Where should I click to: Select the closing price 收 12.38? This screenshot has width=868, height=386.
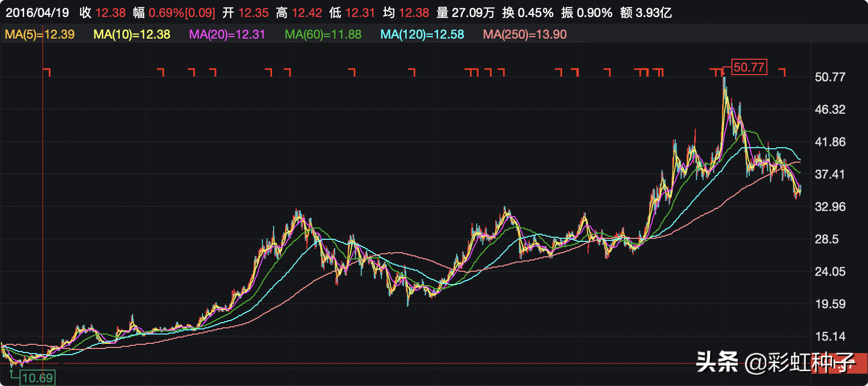103,13
